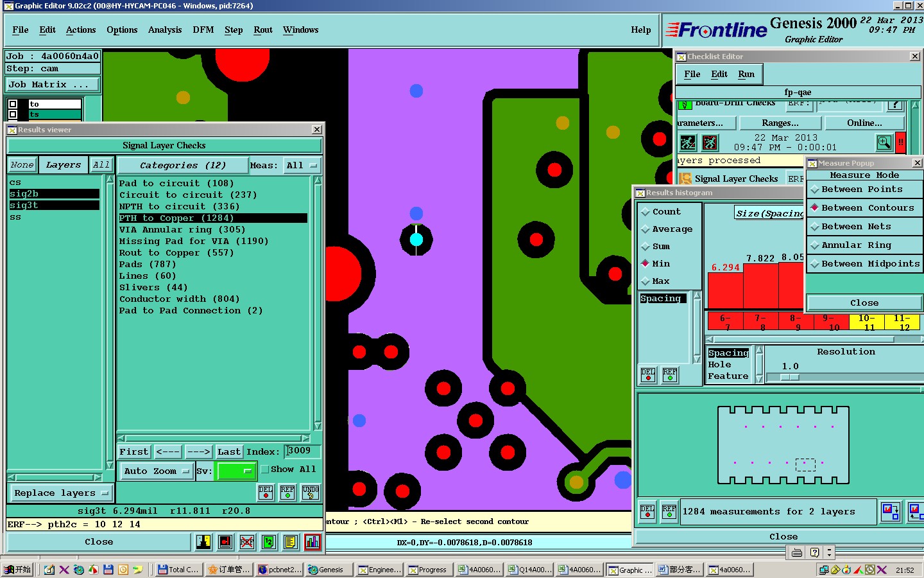
Task: Select the Max radio option
Action: (656, 281)
